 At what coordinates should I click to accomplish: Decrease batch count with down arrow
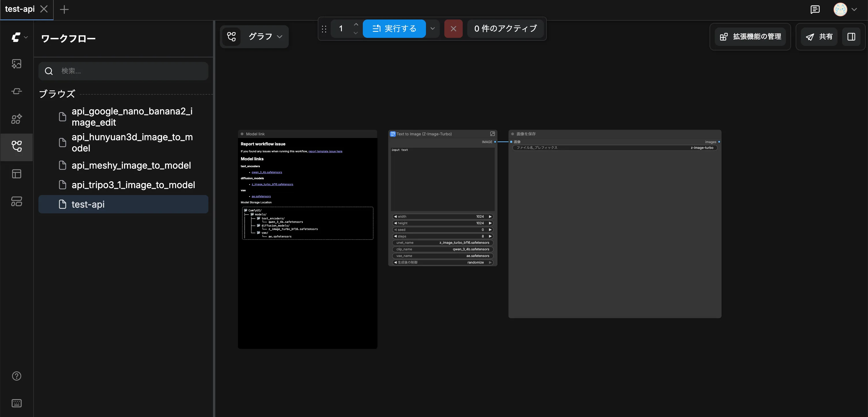(356, 33)
